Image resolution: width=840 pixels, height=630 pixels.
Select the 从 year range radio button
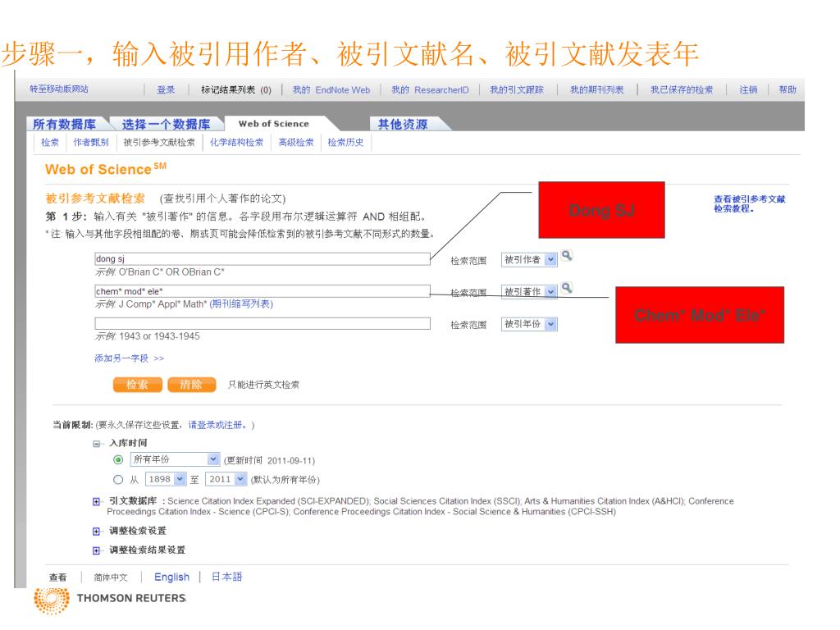[118, 479]
